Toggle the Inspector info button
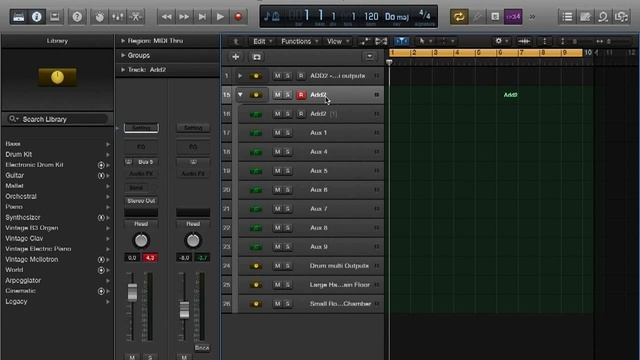The height and width of the screenshot is (360, 640). pos(37,17)
